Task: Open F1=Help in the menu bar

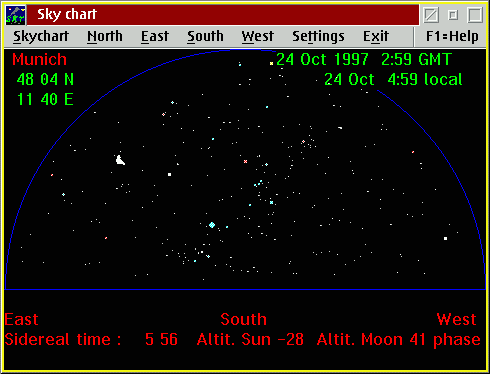Action: (452, 36)
